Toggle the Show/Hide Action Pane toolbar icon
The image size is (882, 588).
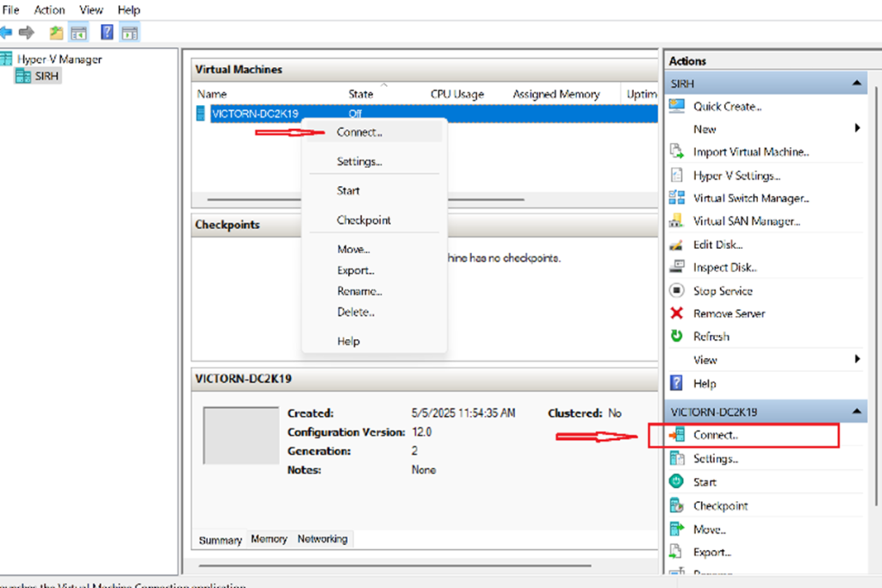coord(130,34)
